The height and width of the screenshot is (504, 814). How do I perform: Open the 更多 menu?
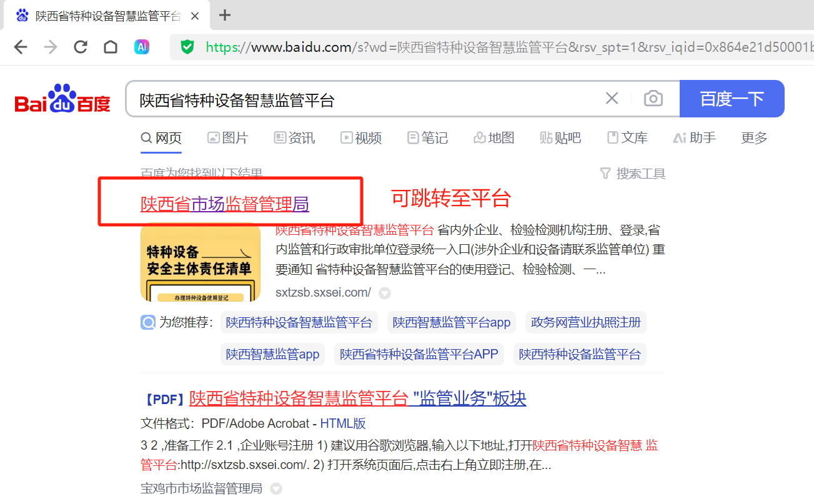754,138
